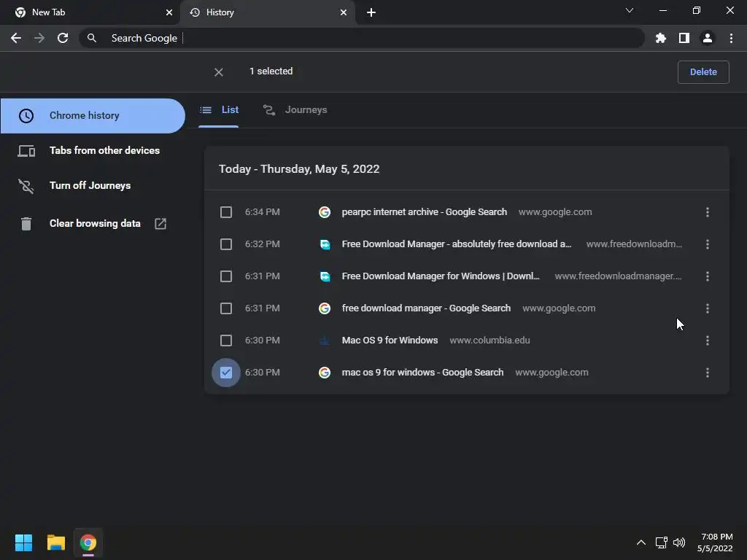Viewport: 747px width, 560px height.
Task: Go back using the browser back arrow
Action: pos(16,38)
